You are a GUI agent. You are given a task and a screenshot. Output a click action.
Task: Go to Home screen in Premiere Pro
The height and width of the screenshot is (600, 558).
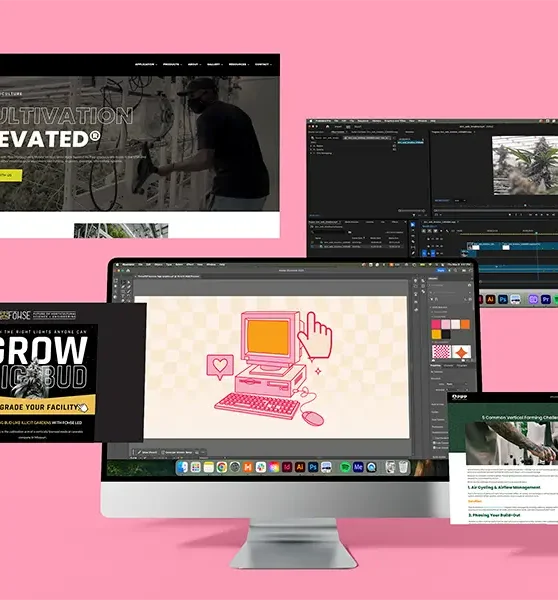pos(327,127)
